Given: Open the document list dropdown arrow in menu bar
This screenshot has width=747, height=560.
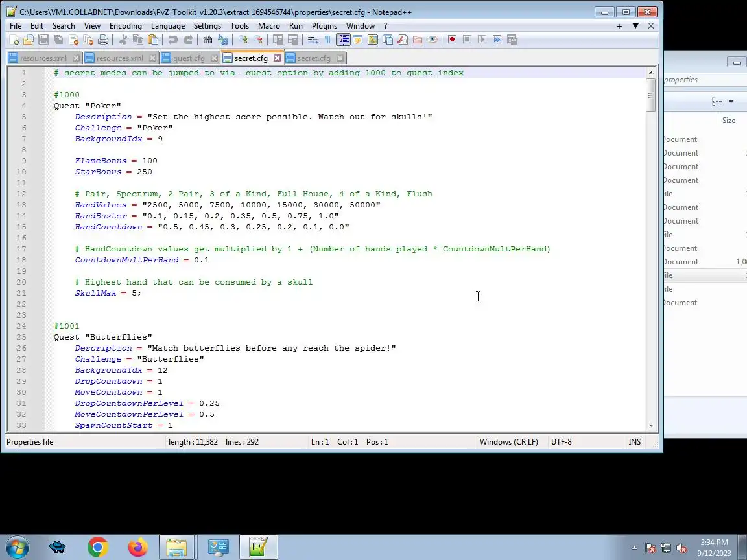Looking at the screenshot, I should click(635, 26).
